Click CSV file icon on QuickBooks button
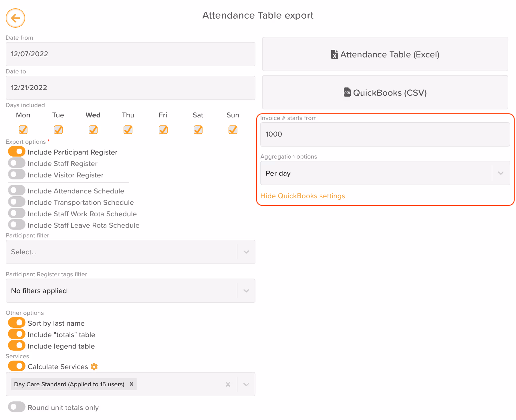 347,92
